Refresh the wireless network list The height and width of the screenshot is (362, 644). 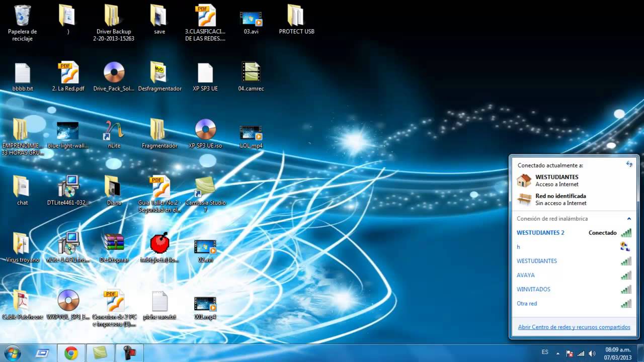coord(629,164)
